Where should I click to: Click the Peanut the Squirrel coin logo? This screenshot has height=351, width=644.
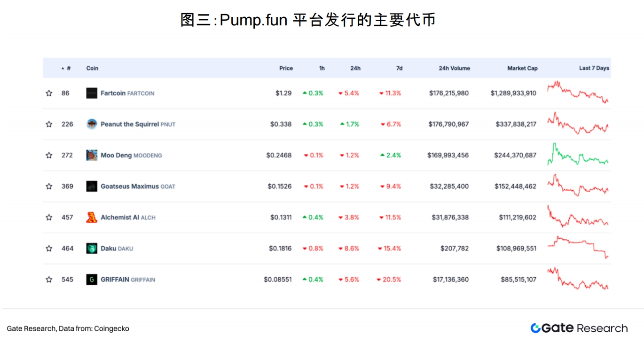pyautogui.click(x=92, y=124)
